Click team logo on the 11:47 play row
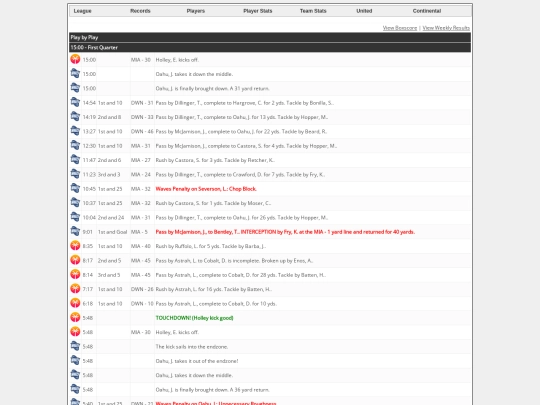 (75, 160)
